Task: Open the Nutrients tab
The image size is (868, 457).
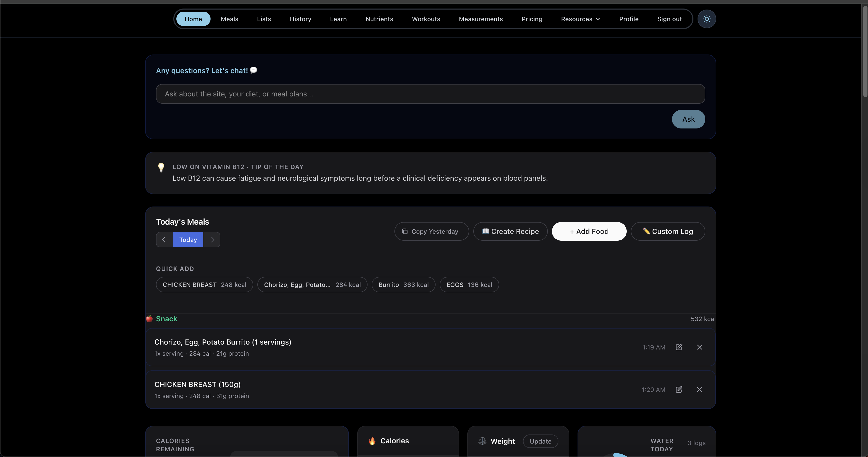Action: 379,19
